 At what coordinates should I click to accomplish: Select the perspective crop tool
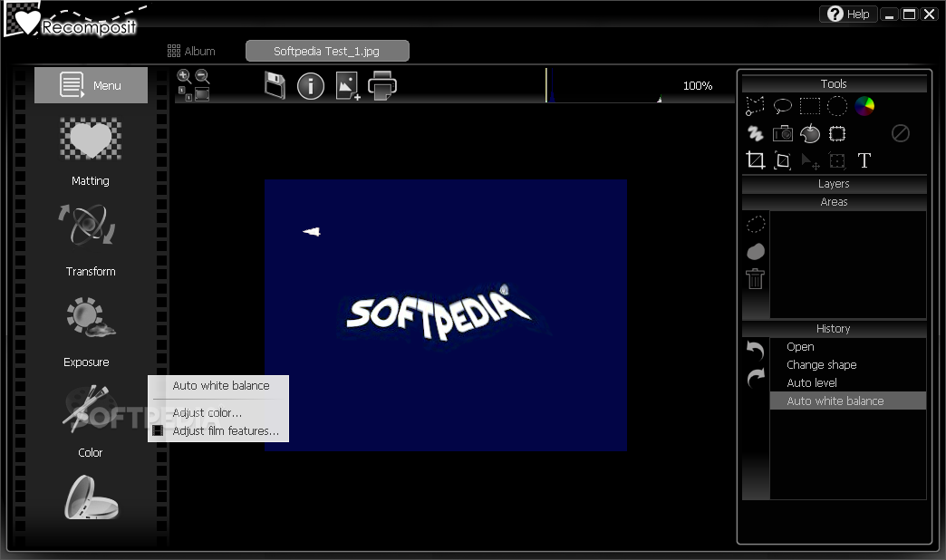click(783, 160)
